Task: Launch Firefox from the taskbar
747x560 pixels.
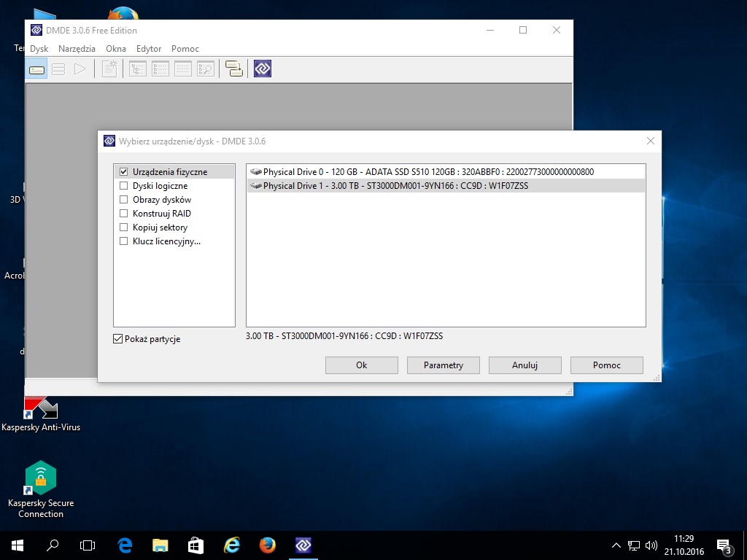Action: coord(268,545)
